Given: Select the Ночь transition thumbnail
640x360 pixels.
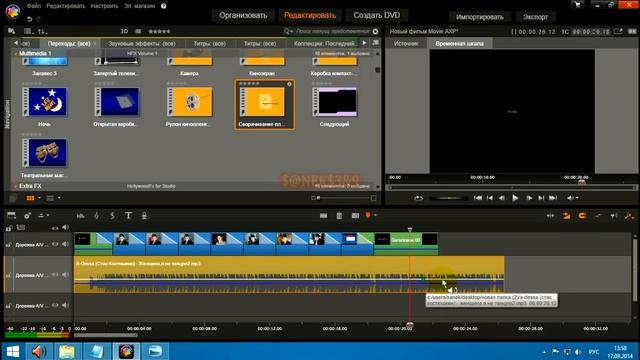Looking at the screenshot, I should (x=45, y=102).
